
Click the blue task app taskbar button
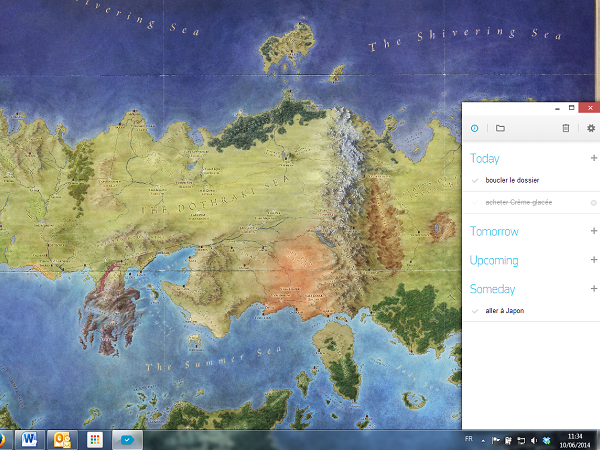[x=127, y=440]
